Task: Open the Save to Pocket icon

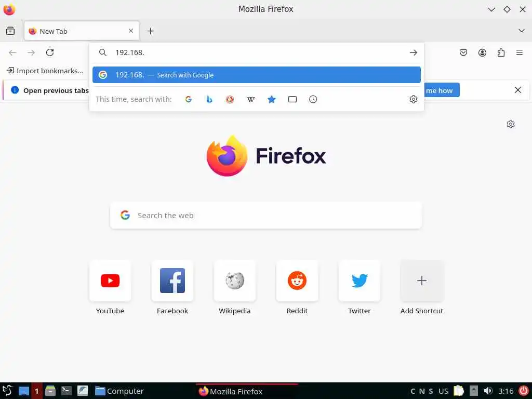Action: tap(463, 52)
